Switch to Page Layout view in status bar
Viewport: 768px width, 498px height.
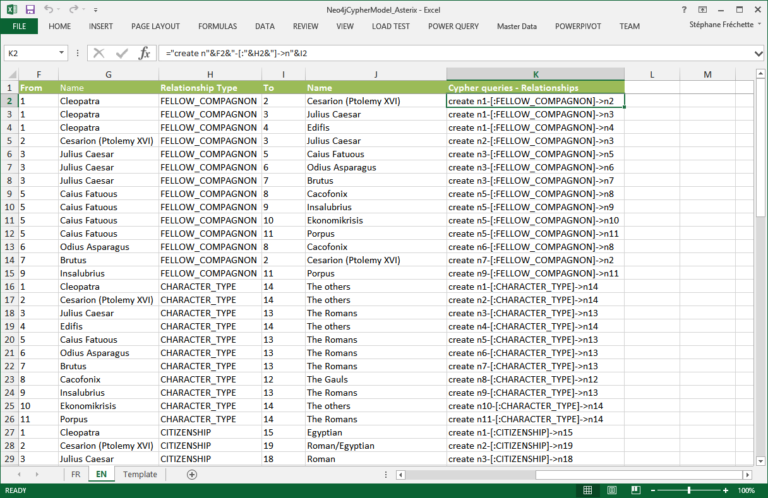613,491
